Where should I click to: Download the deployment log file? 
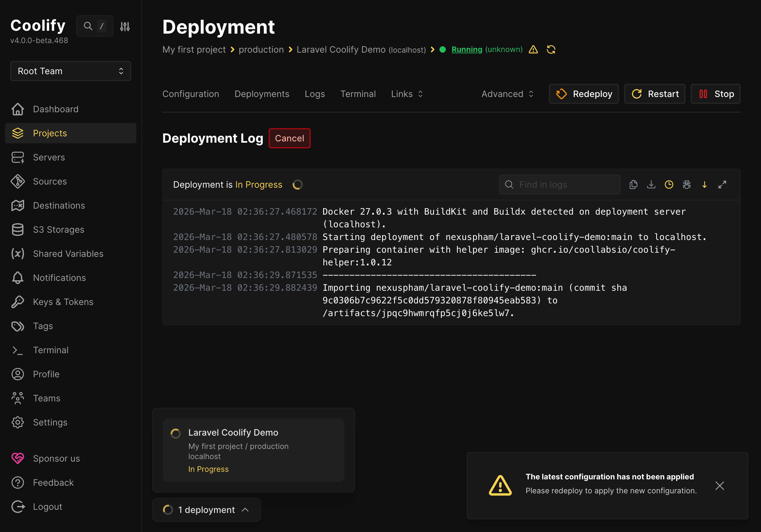pos(651,185)
